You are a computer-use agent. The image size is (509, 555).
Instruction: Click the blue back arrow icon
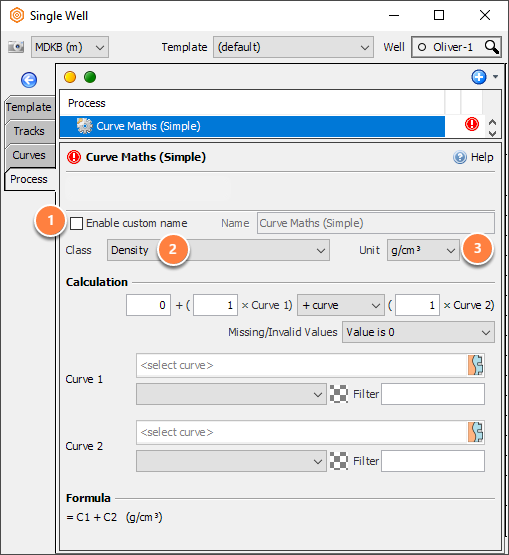click(x=29, y=80)
